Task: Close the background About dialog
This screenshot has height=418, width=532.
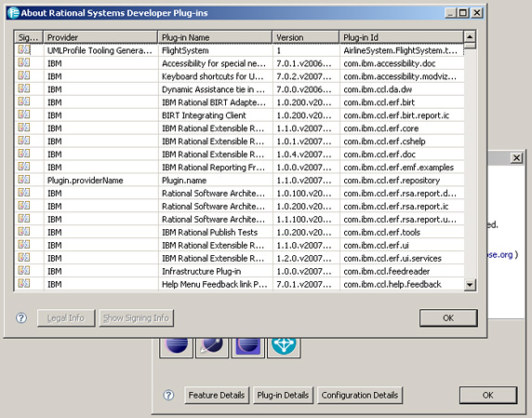Action: tap(516, 158)
